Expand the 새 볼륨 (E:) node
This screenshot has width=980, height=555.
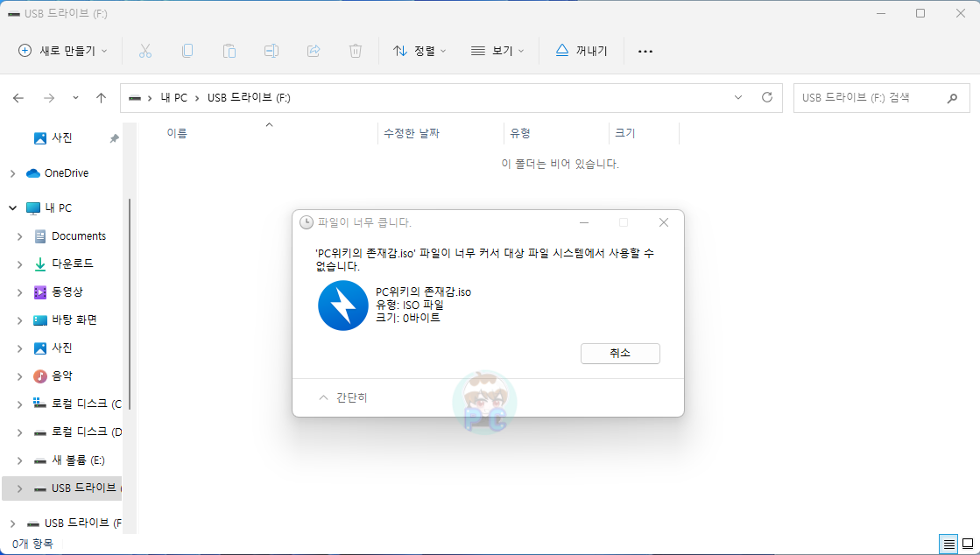pyautogui.click(x=20, y=461)
